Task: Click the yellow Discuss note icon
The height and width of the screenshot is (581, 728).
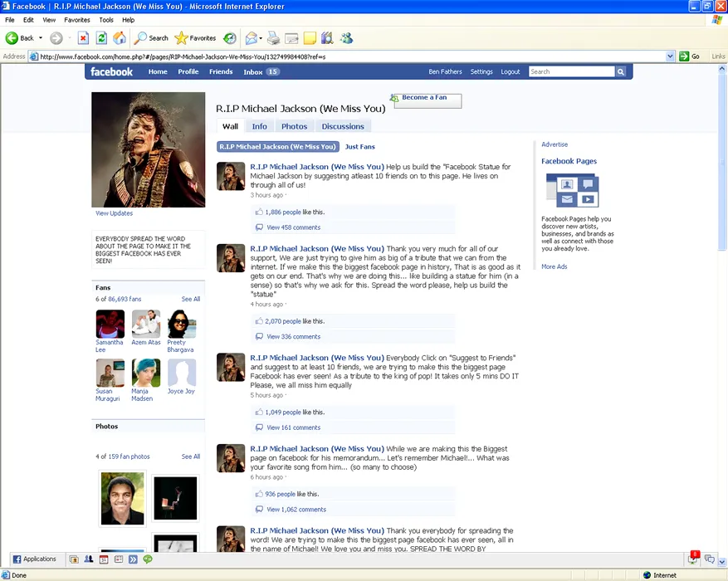Action: tap(310, 38)
